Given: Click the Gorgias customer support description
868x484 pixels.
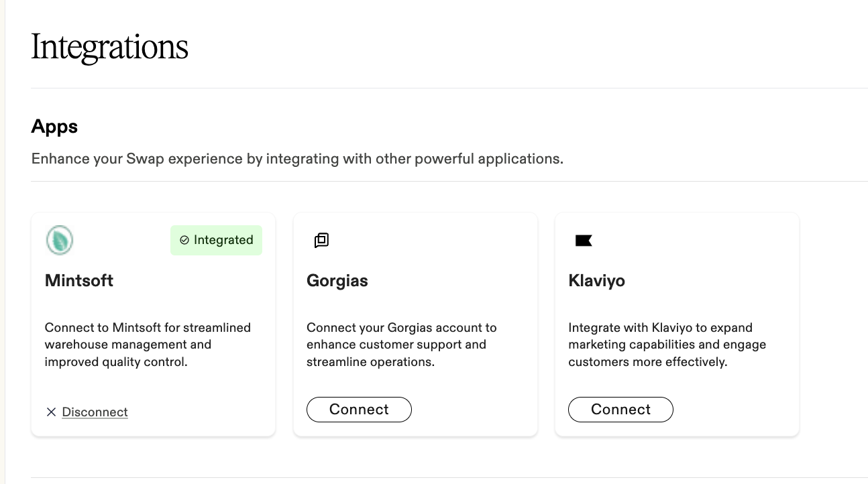Looking at the screenshot, I should point(402,345).
